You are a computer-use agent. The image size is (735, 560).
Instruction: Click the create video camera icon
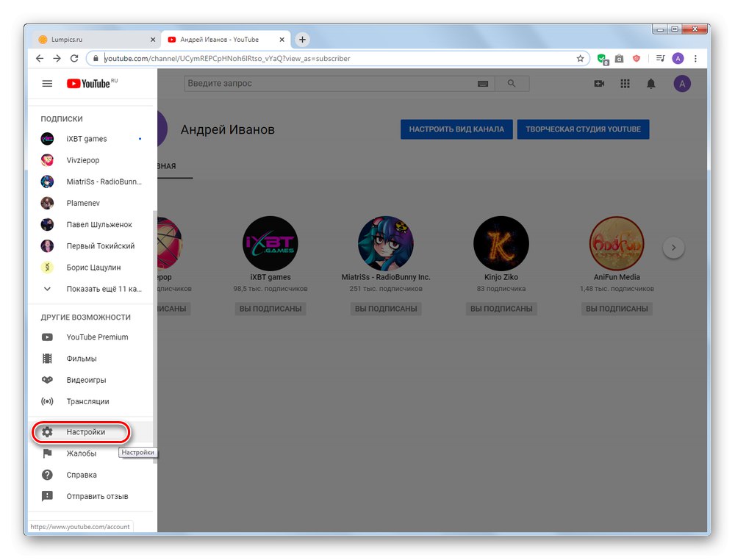pos(599,84)
